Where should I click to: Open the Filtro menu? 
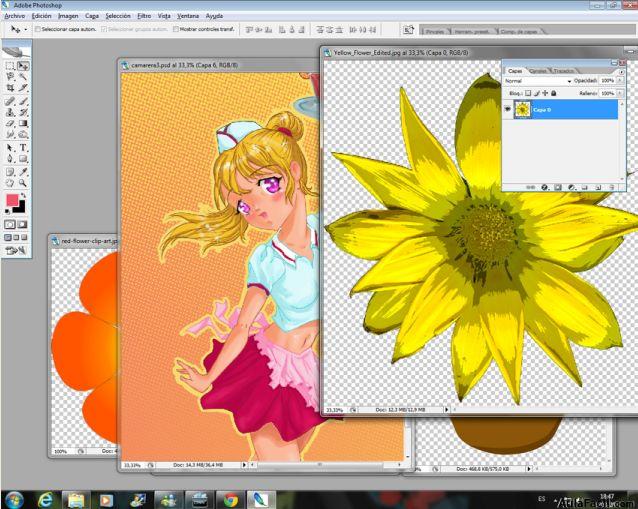144,16
